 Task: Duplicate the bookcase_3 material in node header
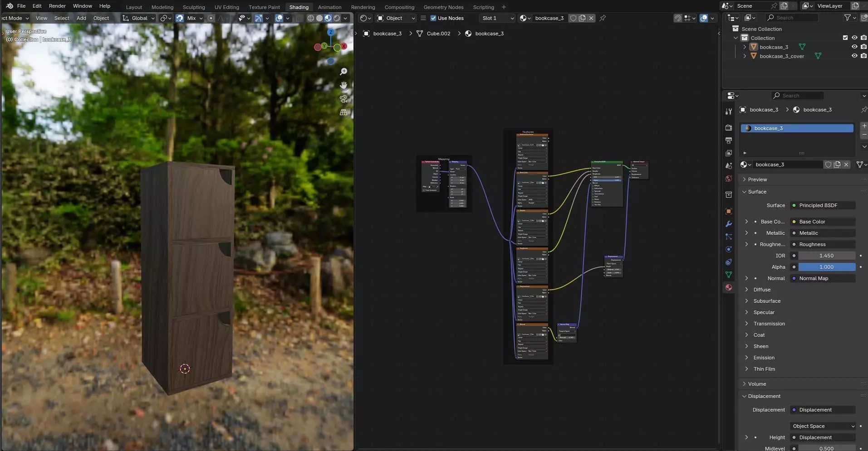tap(582, 18)
